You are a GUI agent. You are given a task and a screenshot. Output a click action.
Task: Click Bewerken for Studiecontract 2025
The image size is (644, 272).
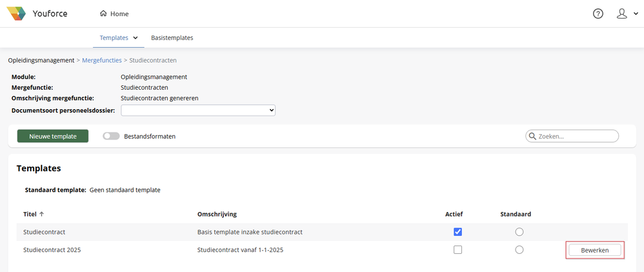(x=595, y=250)
